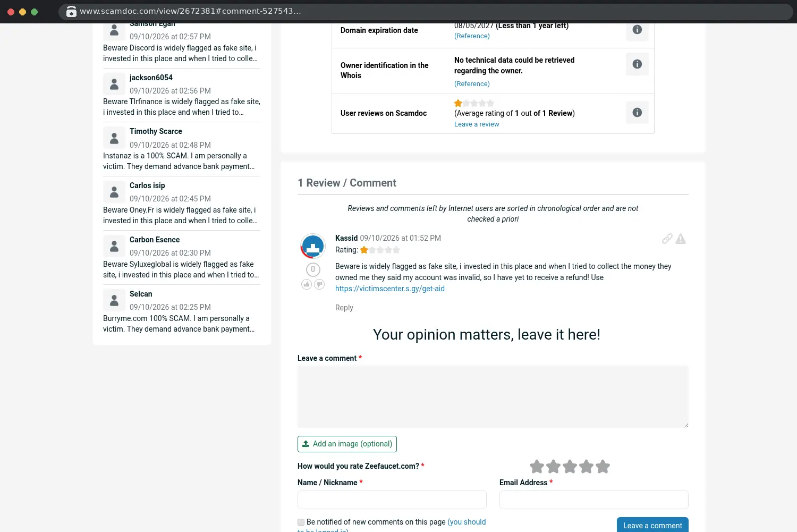This screenshot has height=532, width=797.
Task: Click the vote count circle under Kassid's avatar
Action: pos(313,269)
